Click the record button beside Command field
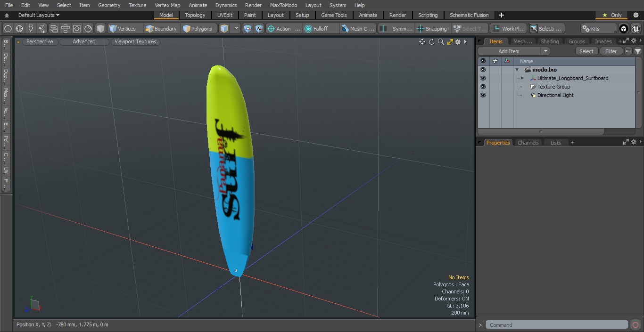The height and width of the screenshot is (332, 644). click(x=636, y=325)
